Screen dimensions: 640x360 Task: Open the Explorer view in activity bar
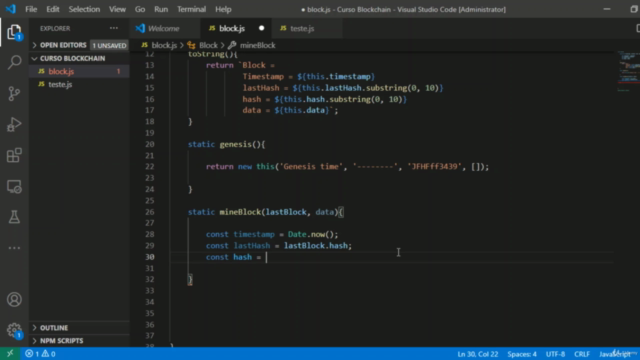(x=14, y=32)
